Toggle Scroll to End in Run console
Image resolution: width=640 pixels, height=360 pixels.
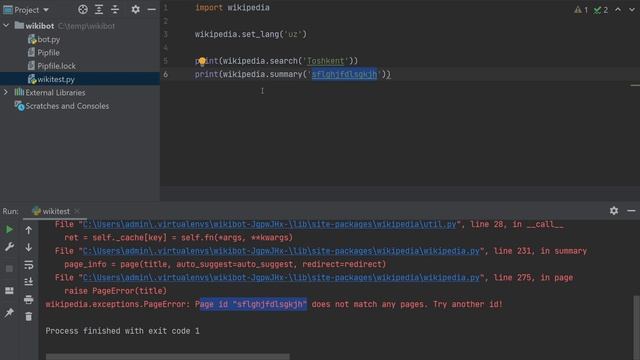pos(29,282)
